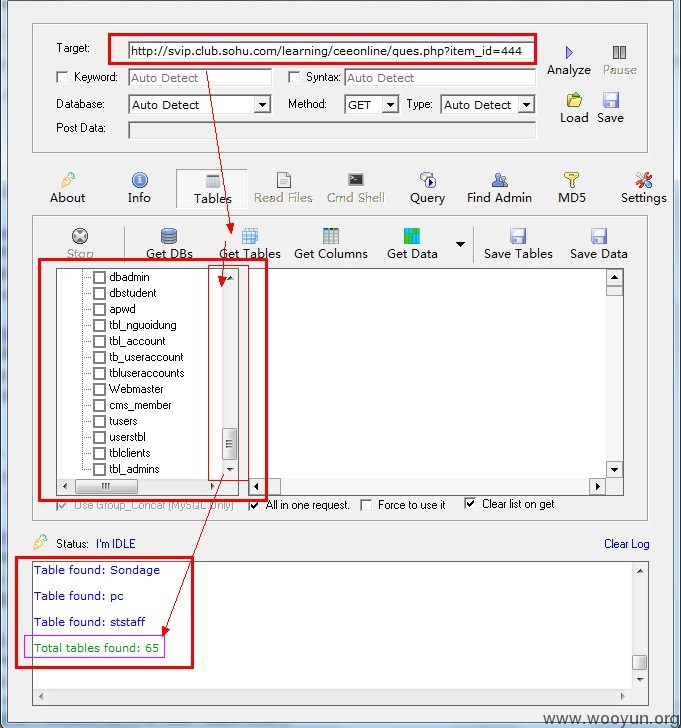Select the tblclients table row

pos(130,453)
